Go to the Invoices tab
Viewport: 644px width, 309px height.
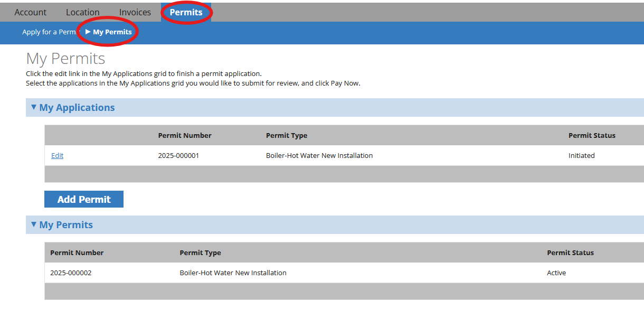[135, 12]
